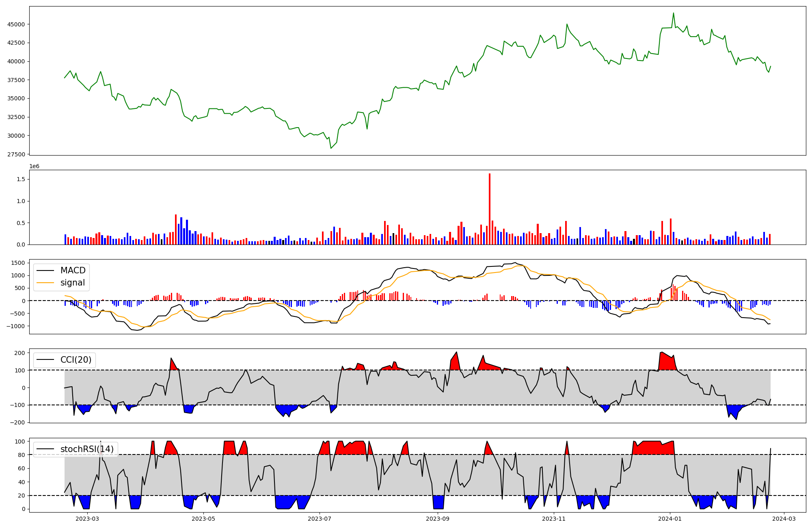Click the stochRSI(14) legend label
This screenshot has width=812, height=528.
[x=87, y=449]
